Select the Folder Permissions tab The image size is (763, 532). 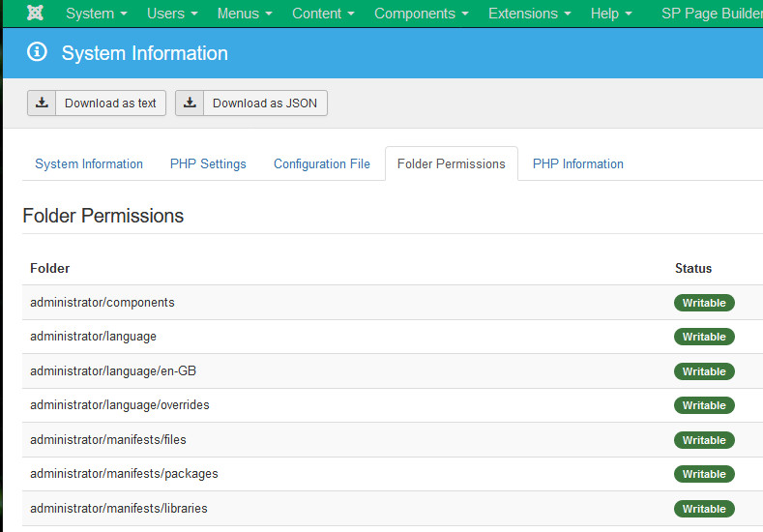451,164
